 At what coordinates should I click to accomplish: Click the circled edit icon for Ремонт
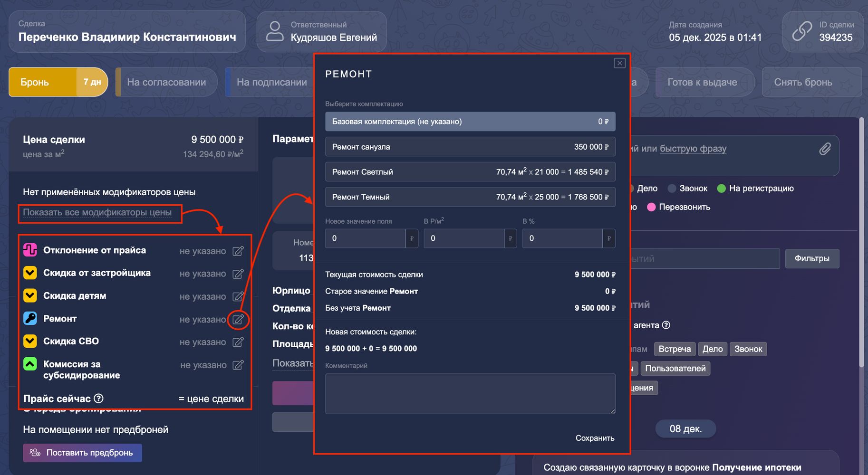[238, 320]
